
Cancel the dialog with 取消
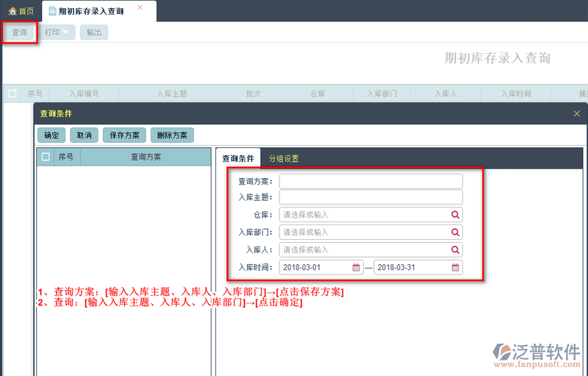(84, 135)
